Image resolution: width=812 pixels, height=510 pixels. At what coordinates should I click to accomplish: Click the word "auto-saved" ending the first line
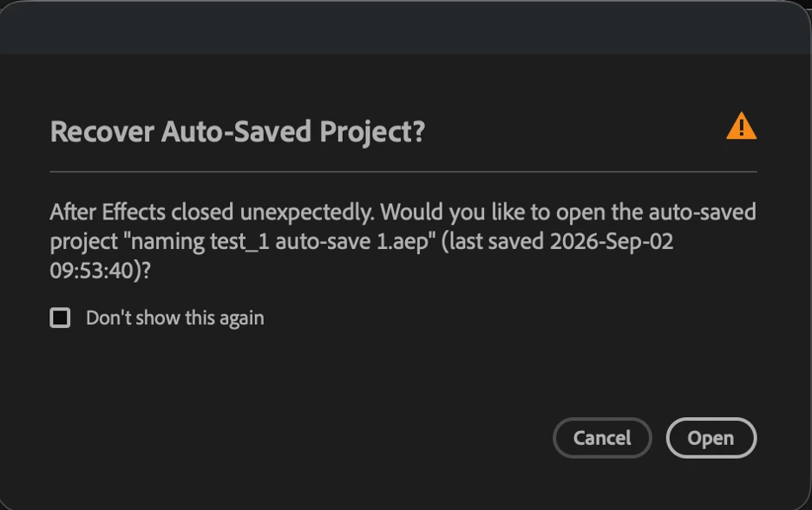(702, 212)
